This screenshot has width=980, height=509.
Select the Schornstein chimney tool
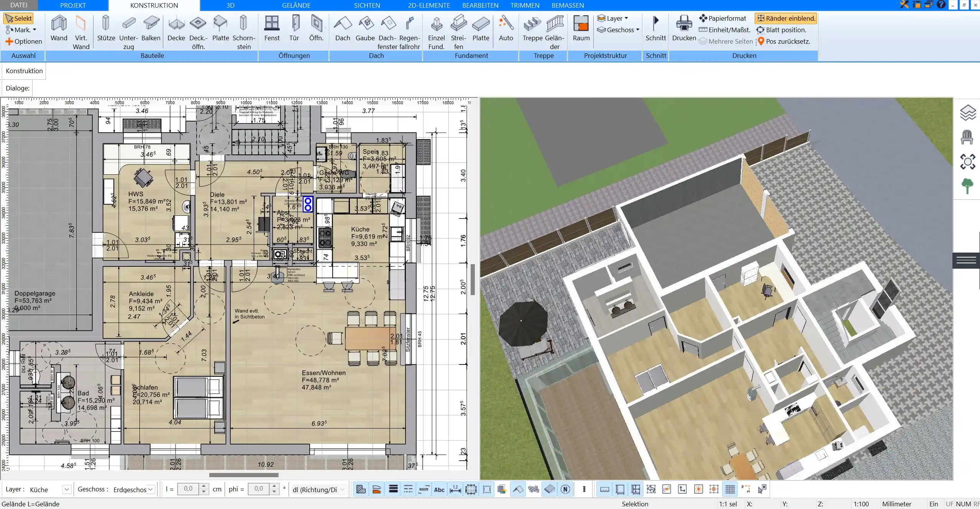pyautogui.click(x=244, y=32)
